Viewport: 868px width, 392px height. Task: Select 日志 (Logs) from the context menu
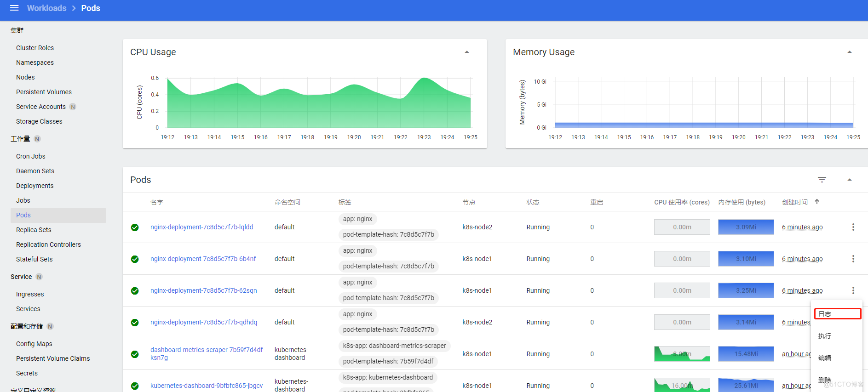pyautogui.click(x=837, y=314)
